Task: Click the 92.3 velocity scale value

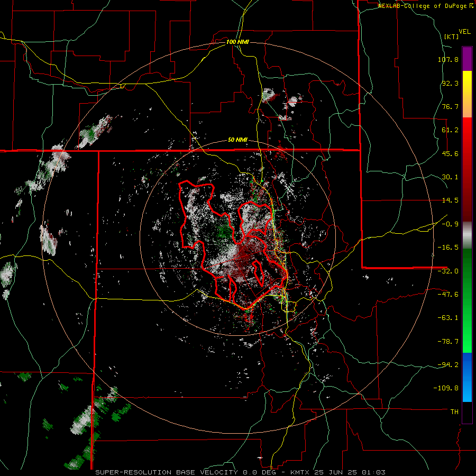Action: coord(450,83)
